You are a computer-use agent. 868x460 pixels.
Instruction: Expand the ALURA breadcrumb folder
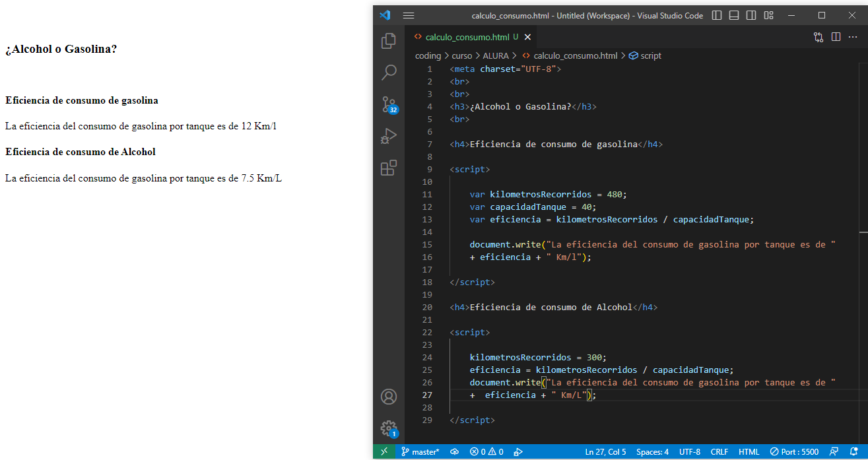(x=495, y=56)
